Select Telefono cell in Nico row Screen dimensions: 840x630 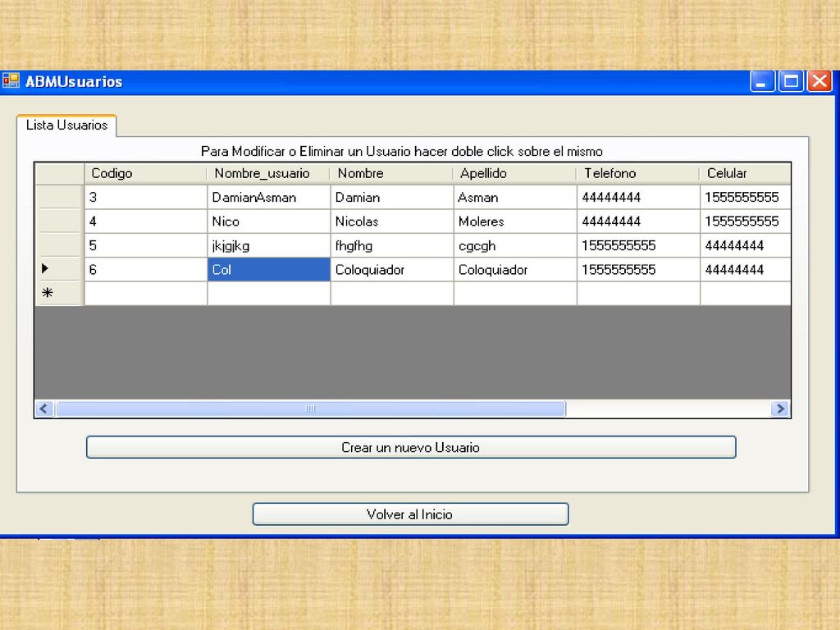coord(638,221)
